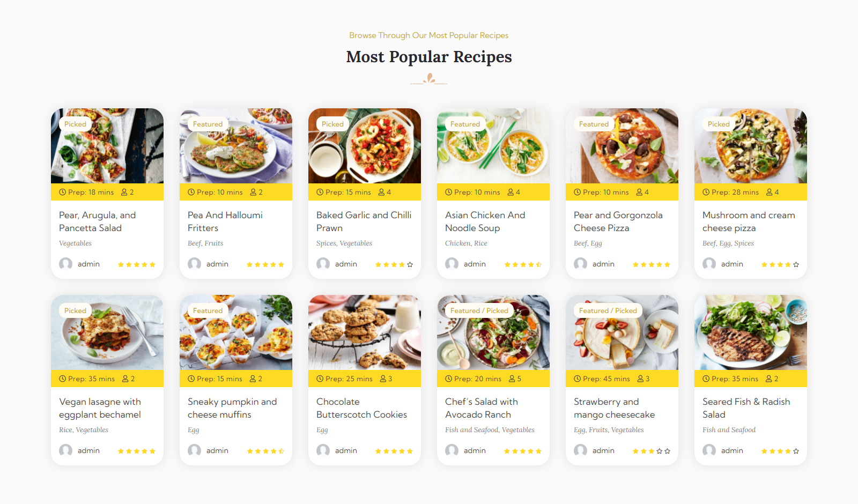Click the admin avatar on Pea And Halloumi Fritters
This screenshot has height=504, width=858.
(194, 264)
